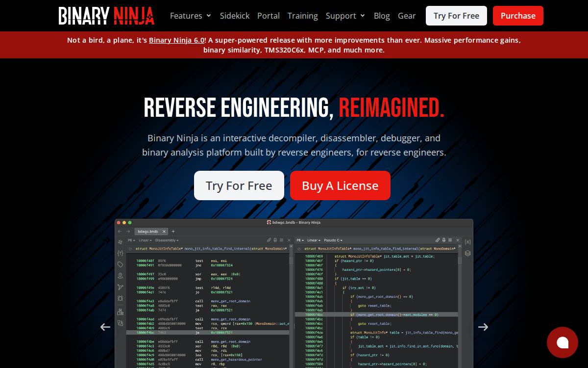
Task: Click the highlighted 18006f4bc je instruction row
Action: click(208, 332)
